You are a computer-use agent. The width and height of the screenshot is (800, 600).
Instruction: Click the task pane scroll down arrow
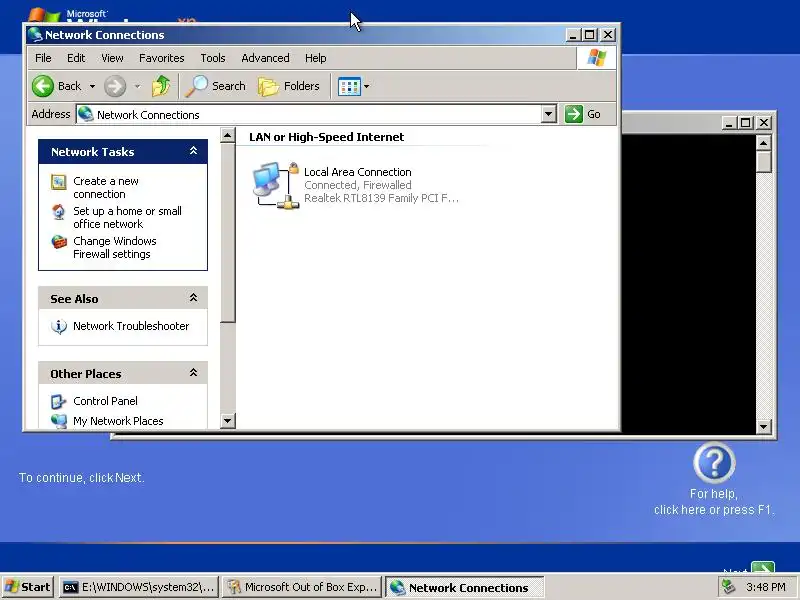pos(228,421)
